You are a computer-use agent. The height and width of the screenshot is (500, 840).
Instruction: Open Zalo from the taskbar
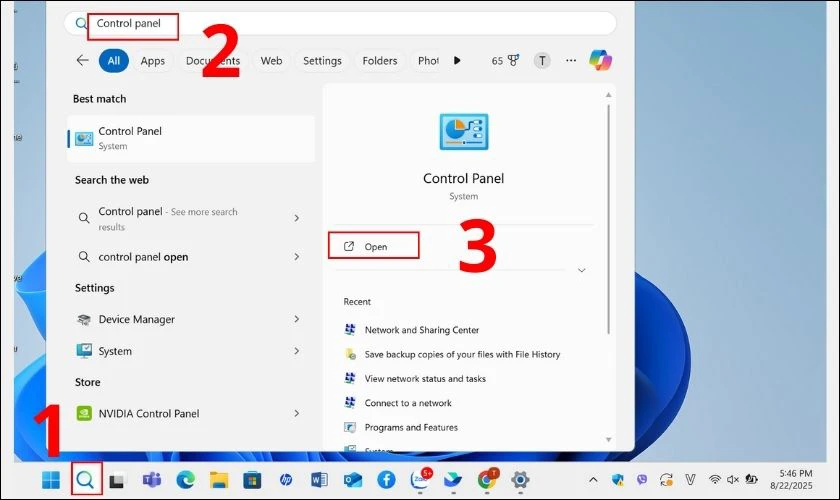coord(420,479)
